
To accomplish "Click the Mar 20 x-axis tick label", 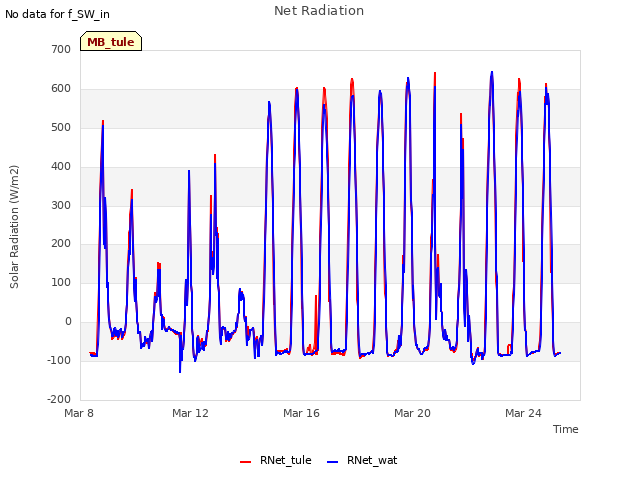I will coord(412,413).
